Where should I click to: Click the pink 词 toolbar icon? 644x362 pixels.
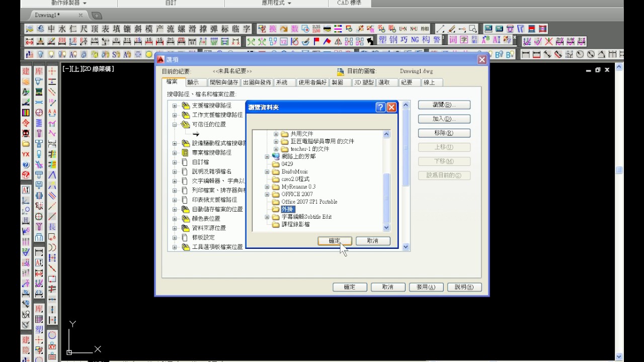pos(453,40)
